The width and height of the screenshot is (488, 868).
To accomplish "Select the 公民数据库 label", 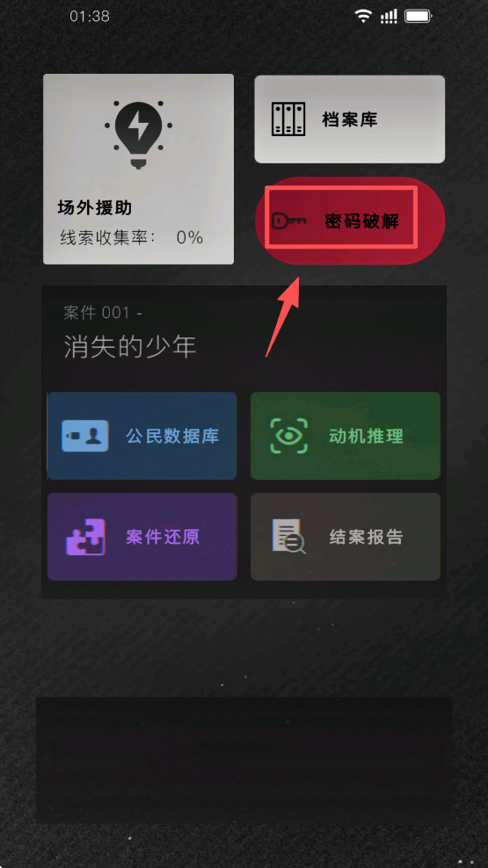I will [x=172, y=436].
